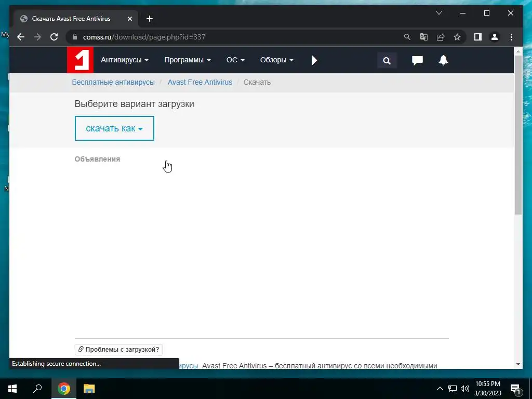Click the zoom magnifier icon in address bar
This screenshot has height=399, width=532.
(407, 37)
